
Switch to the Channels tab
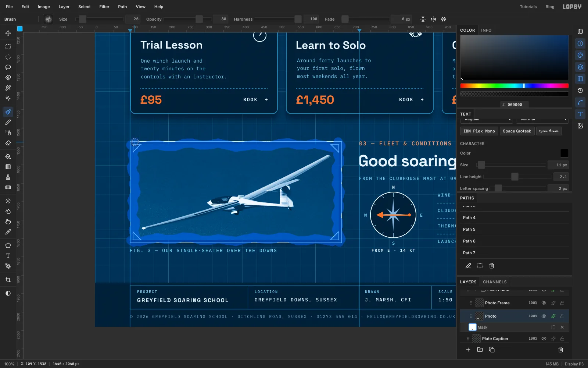tap(495, 282)
